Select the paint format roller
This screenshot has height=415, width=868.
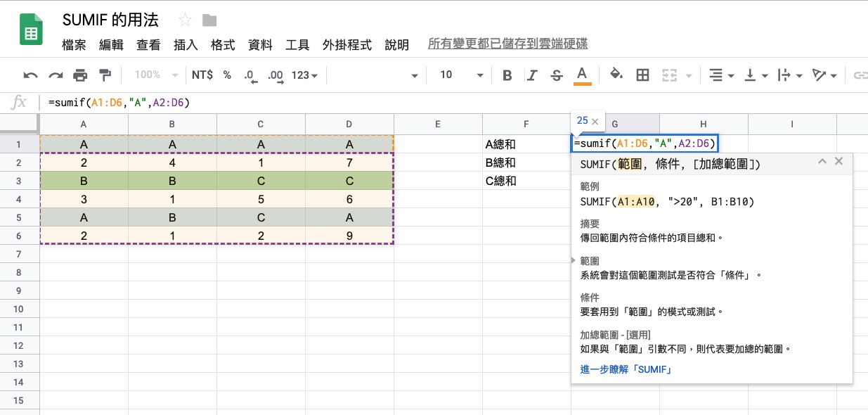(105, 75)
